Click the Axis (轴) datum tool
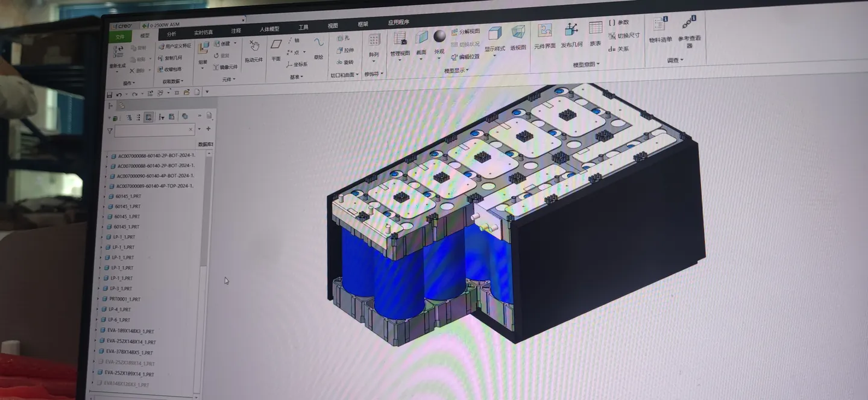The image size is (868, 400). coord(294,40)
